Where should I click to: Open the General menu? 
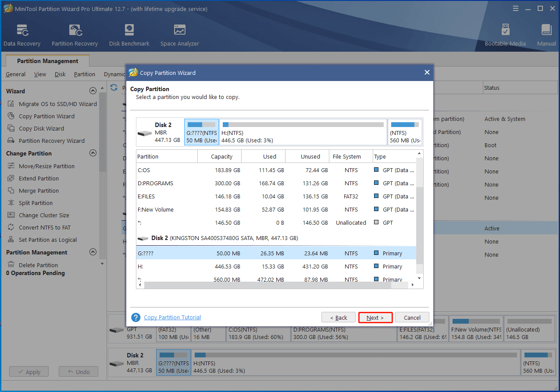15,74
